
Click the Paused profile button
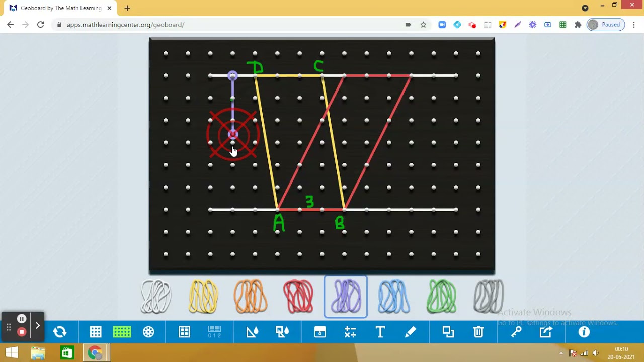606,24
